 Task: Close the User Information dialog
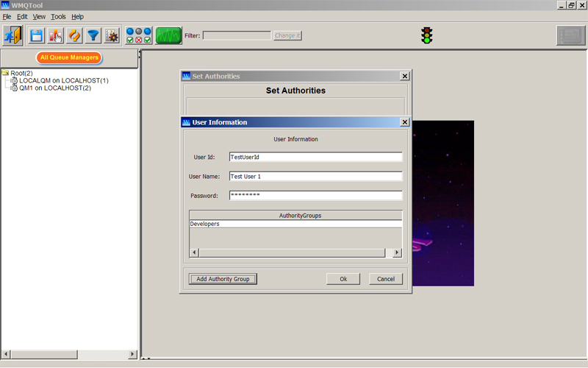(x=405, y=122)
